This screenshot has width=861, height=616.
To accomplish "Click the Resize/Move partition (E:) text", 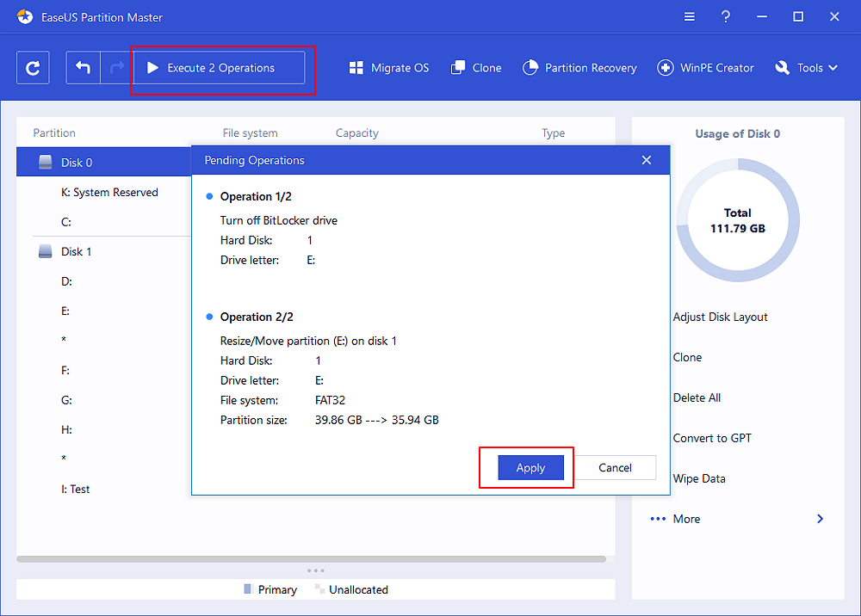I will pos(308,342).
